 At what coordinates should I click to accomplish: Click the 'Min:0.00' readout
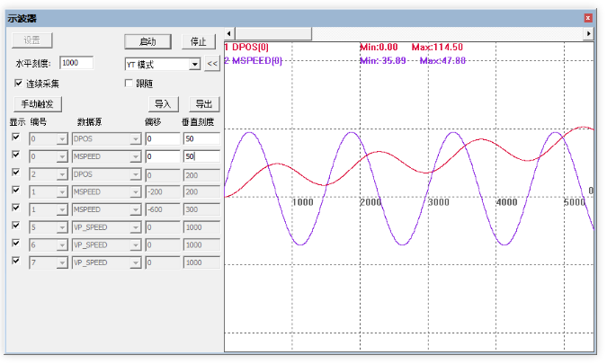[x=379, y=48]
